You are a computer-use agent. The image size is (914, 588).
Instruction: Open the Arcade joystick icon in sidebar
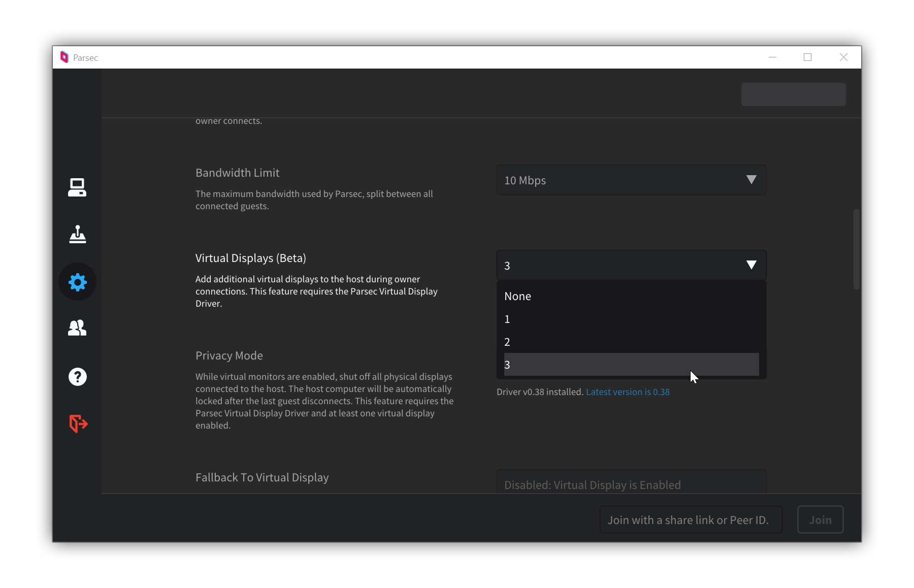[x=77, y=234]
